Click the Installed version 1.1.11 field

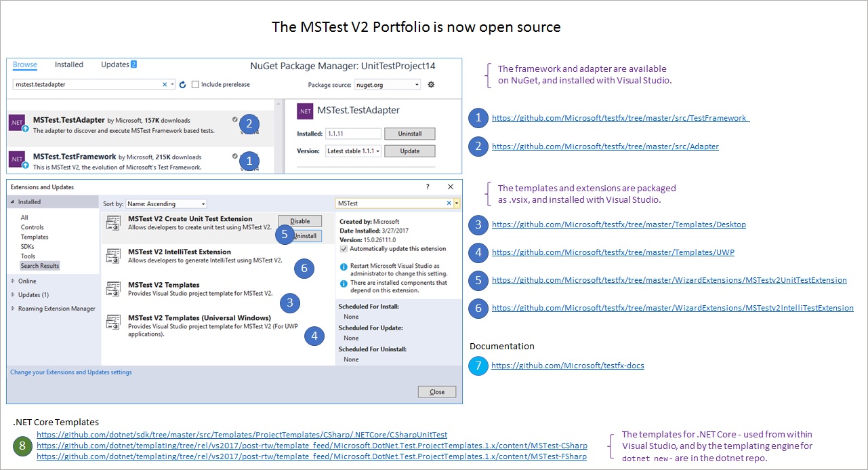pos(353,134)
